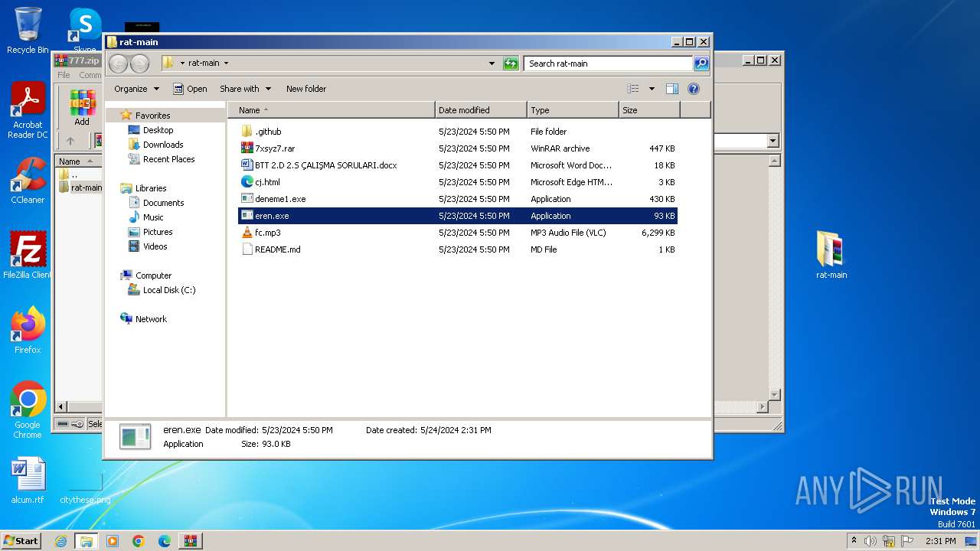Screen dimensions: 980x551
Task: Click the volume icon in system tray
Action: point(871,541)
